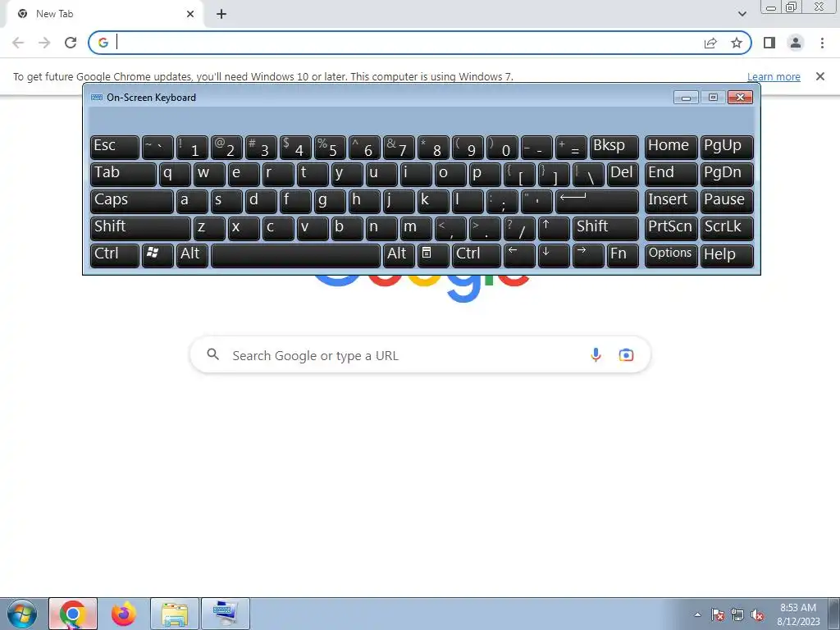840x630 pixels.
Task: Open the Chrome profile avatar
Action: pos(796,43)
